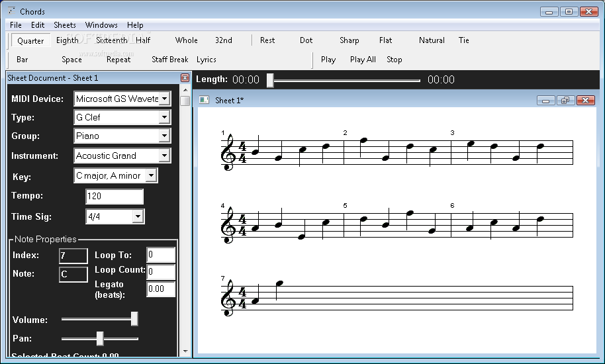Click the Tie toolbar button
The width and height of the screenshot is (605, 364).
464,40
